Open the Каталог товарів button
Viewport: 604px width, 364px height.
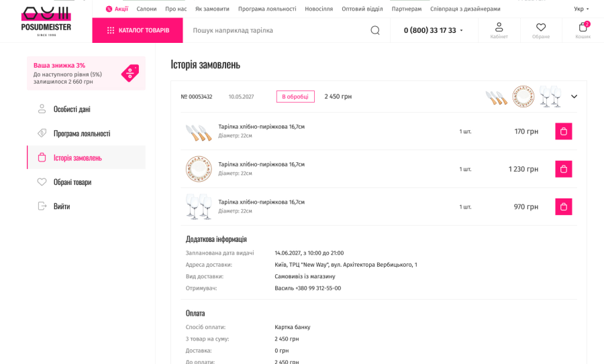point(138,30)
